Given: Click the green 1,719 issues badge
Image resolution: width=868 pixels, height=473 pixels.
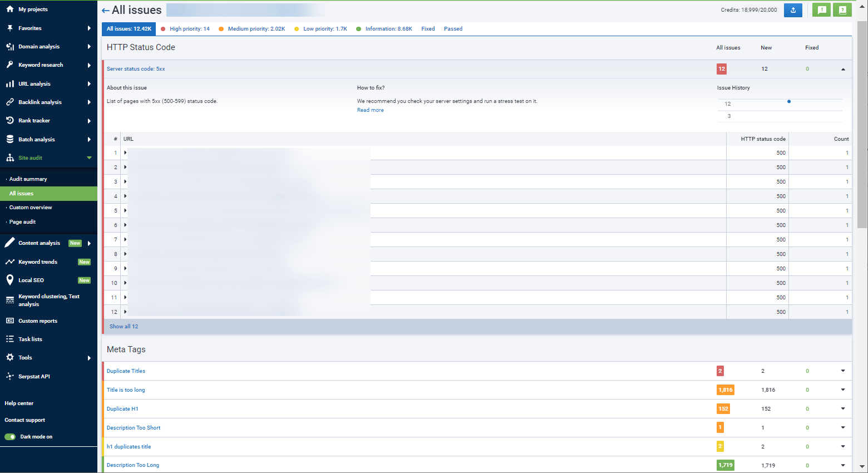Looking at the screenshot, I should coord(726,465).
